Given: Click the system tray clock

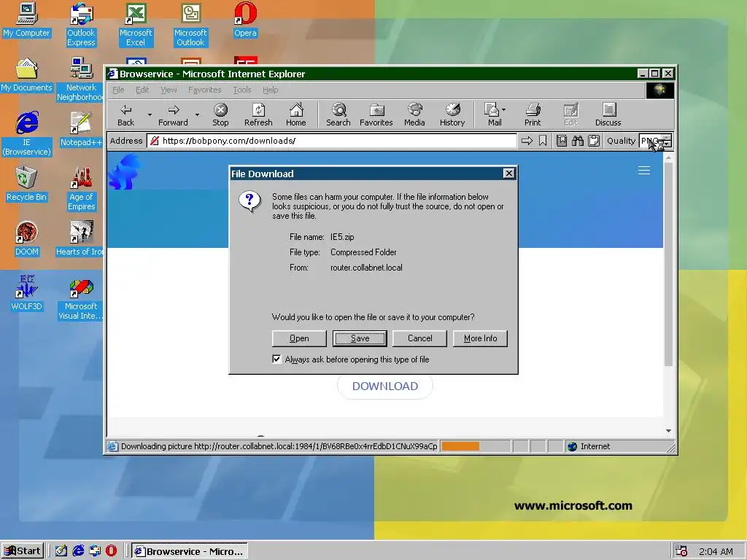Looking at the screenshot, I should pos(716,551).
